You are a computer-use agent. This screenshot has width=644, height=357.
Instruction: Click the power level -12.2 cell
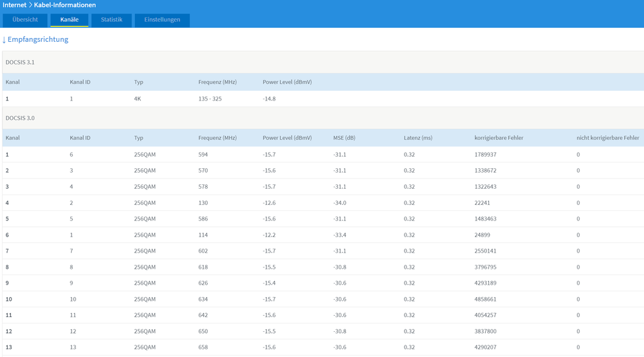269,235
